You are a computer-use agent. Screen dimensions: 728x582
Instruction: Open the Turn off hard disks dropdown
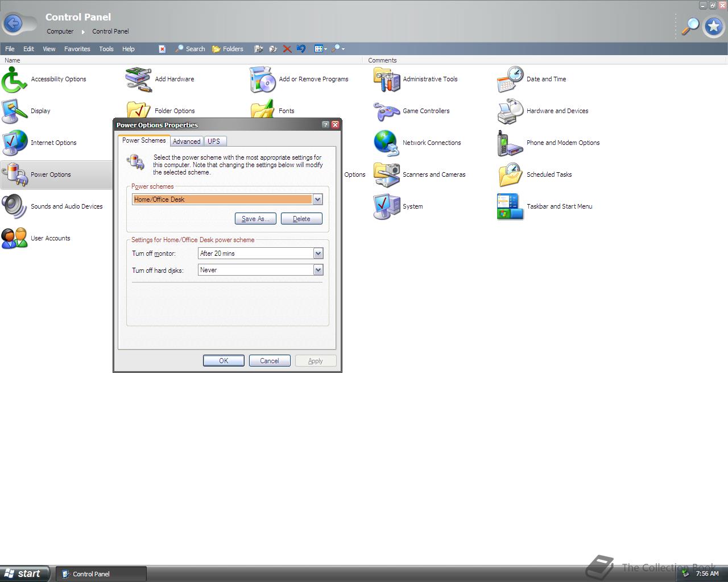pyautogui.click(x=318, y=270)
